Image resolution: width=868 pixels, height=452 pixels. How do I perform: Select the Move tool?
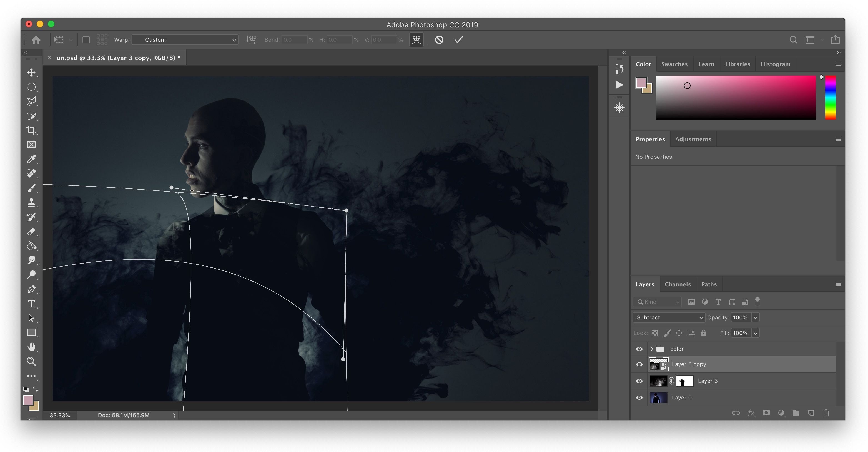click(31, 73)
